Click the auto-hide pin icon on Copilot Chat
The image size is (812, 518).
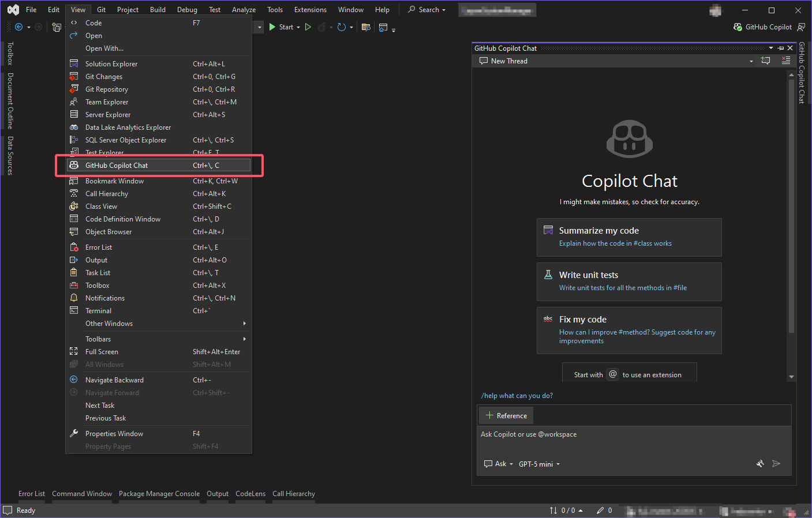[x=781, y=48]
